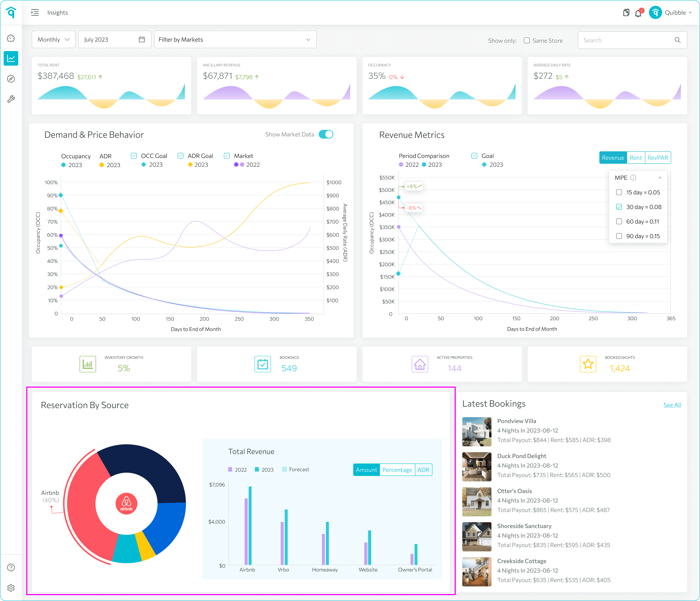Open the compass explore sidebar icon
Image resolution: width=700 pixels, height=601 pixels.
click(11, 79)
